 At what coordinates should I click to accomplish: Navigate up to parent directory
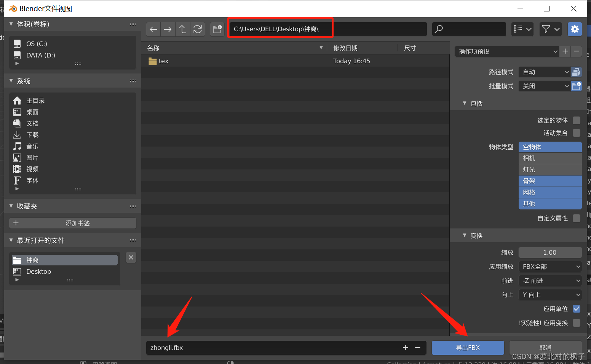click(183, 29)
